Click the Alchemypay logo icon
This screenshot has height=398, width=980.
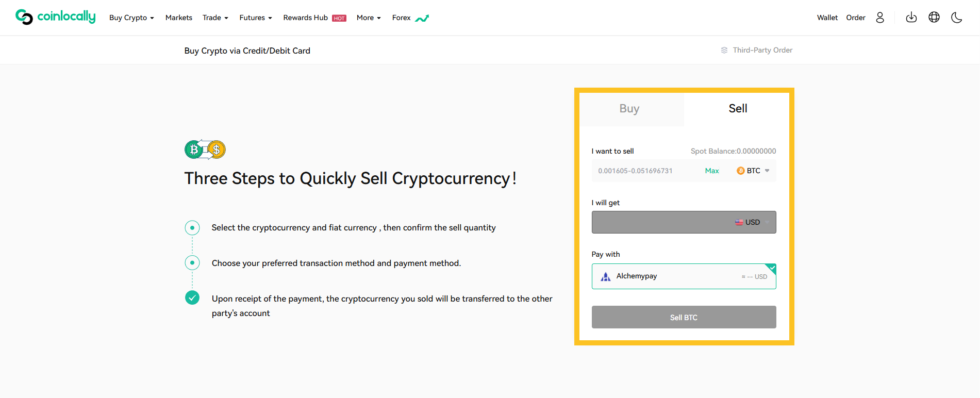tap(606, 277)
